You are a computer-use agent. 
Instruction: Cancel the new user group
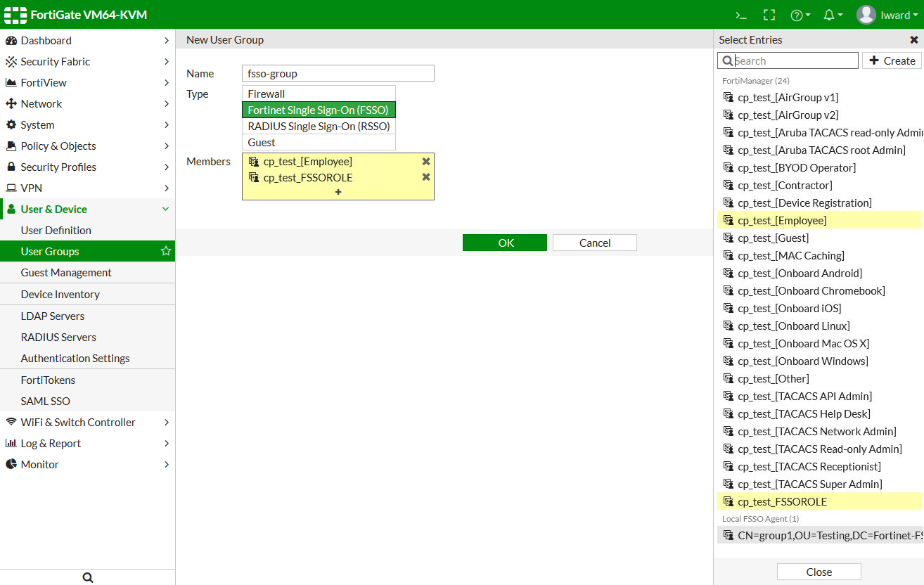[x=595, y=243]
